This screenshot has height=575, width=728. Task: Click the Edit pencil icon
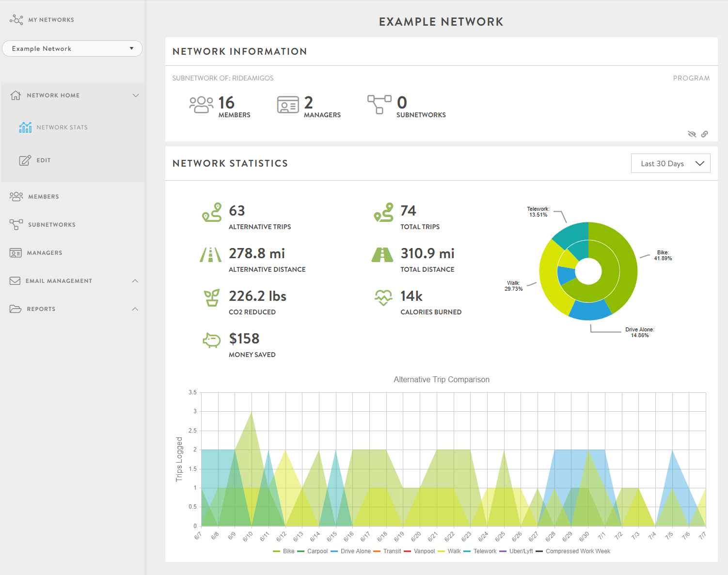(x=25, y=160)
